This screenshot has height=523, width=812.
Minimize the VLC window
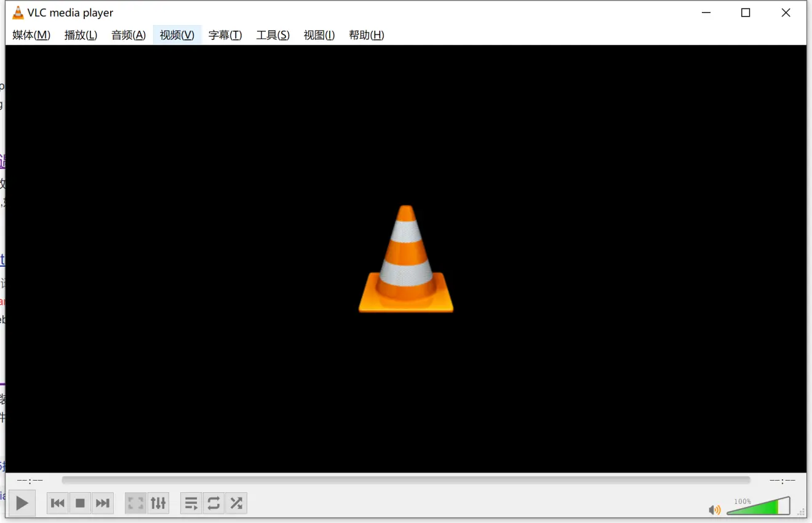(x=706, y=13)
